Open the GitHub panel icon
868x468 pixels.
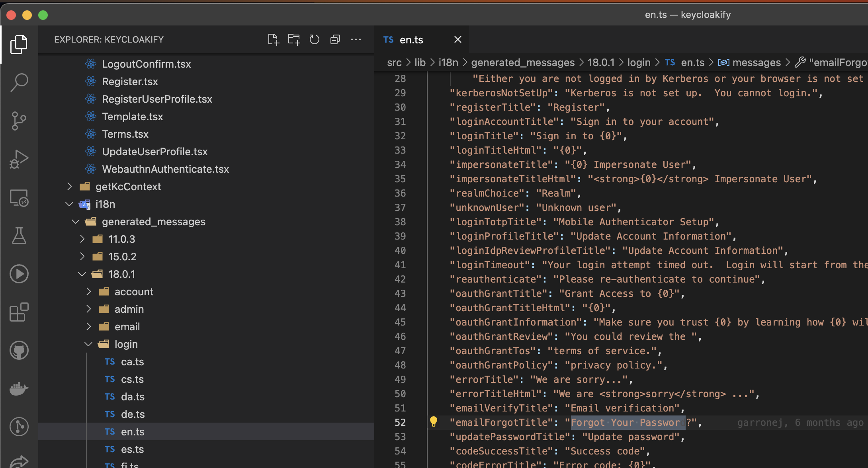[19, 350]
